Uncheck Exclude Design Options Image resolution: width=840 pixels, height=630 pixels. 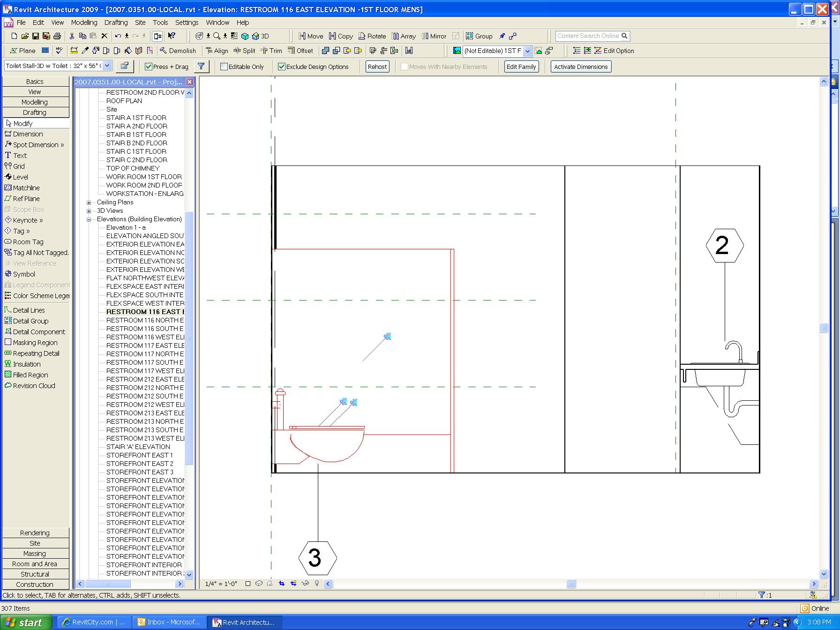coord(282,67)
